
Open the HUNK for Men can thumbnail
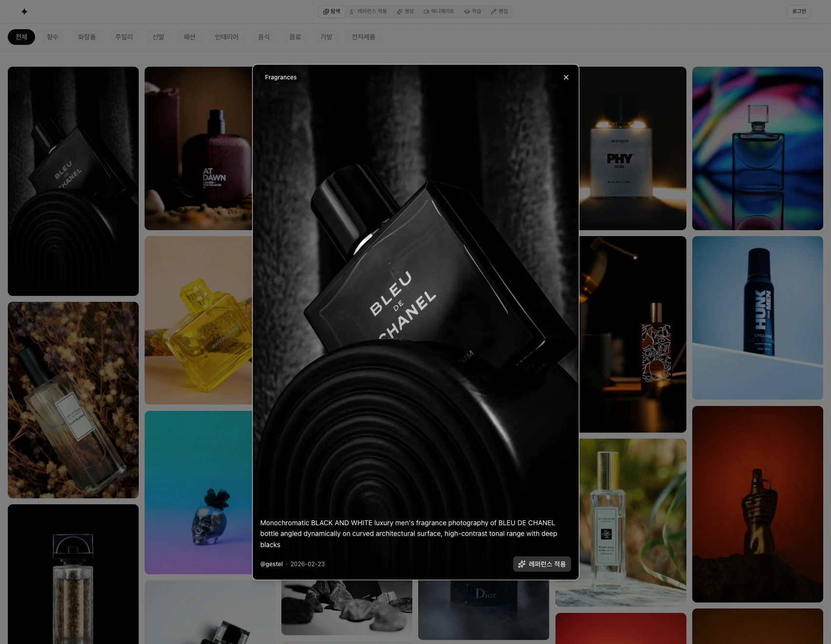click(x=757, y=318)
